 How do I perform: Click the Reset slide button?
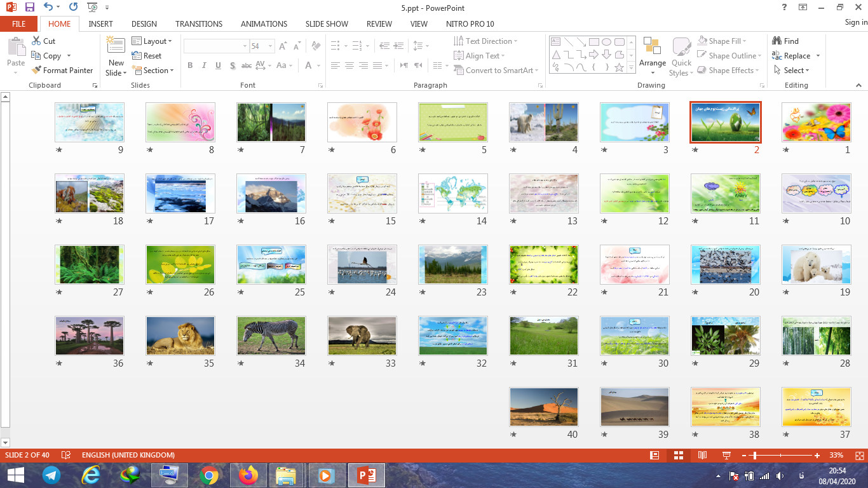pos(147,56)
